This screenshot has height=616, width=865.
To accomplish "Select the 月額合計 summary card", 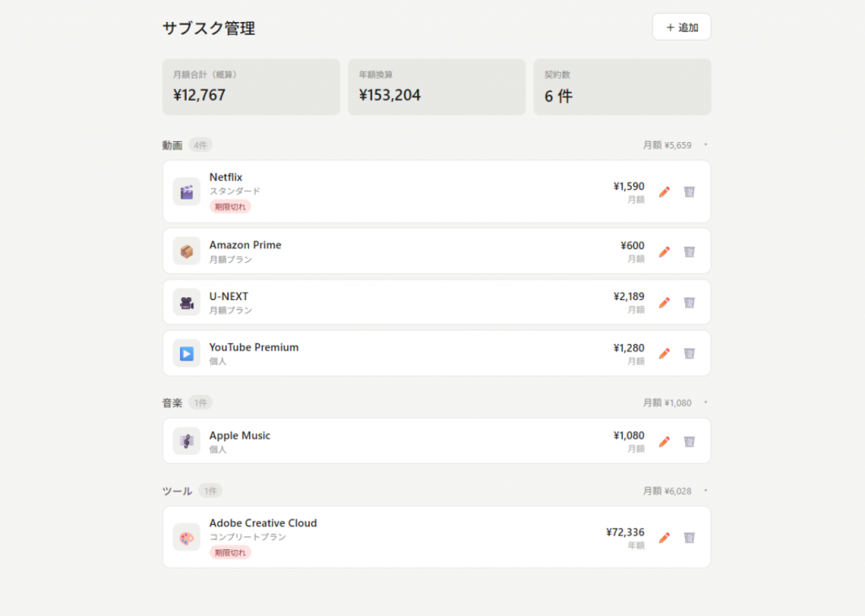I will 251,87.
